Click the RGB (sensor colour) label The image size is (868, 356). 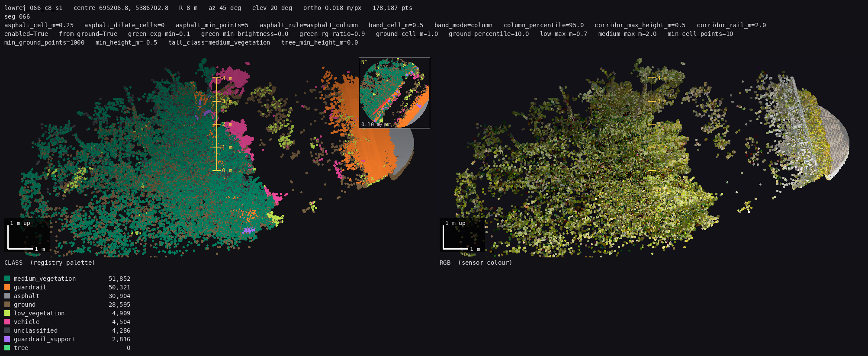point(476,263)
